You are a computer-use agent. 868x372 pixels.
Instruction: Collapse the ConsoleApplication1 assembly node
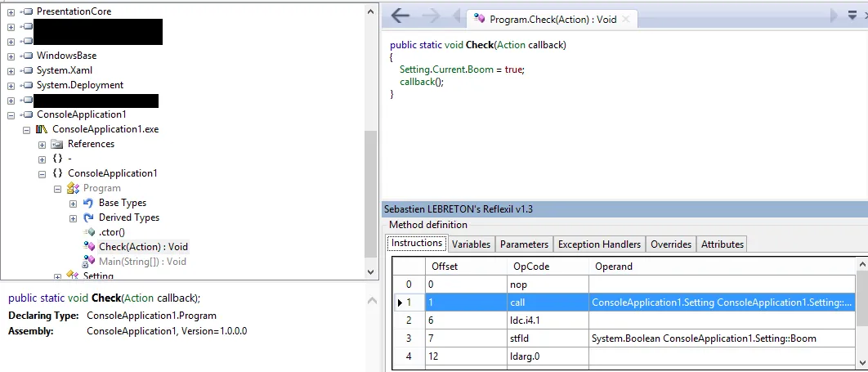click(x=11, y=114)
